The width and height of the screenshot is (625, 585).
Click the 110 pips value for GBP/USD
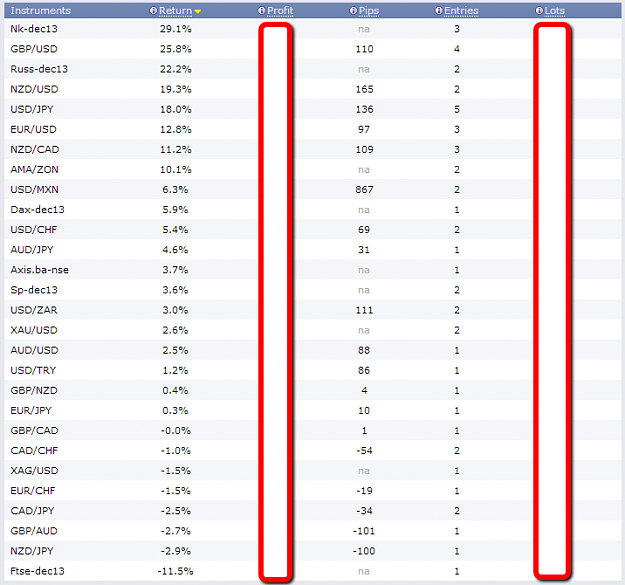point(364,49)
